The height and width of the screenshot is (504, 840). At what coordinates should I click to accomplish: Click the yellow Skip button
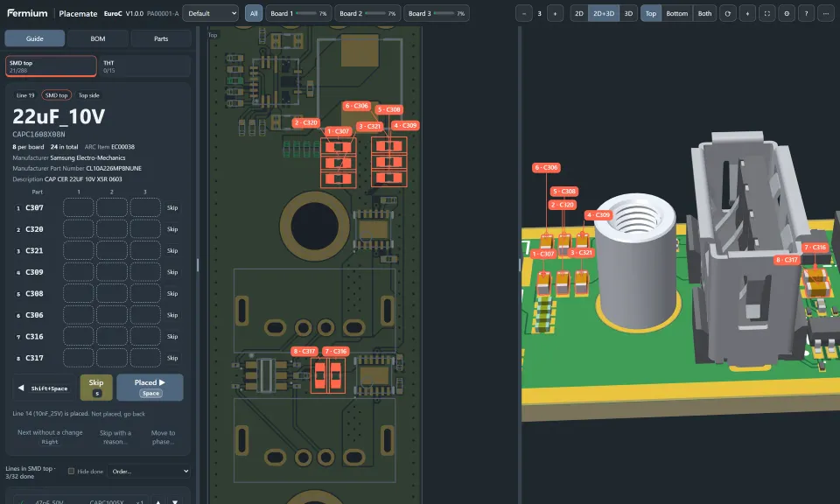[x=96, y=388]
